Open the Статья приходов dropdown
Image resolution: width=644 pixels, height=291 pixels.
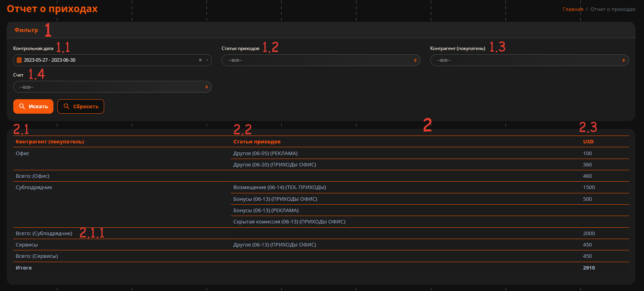[321, 60]
